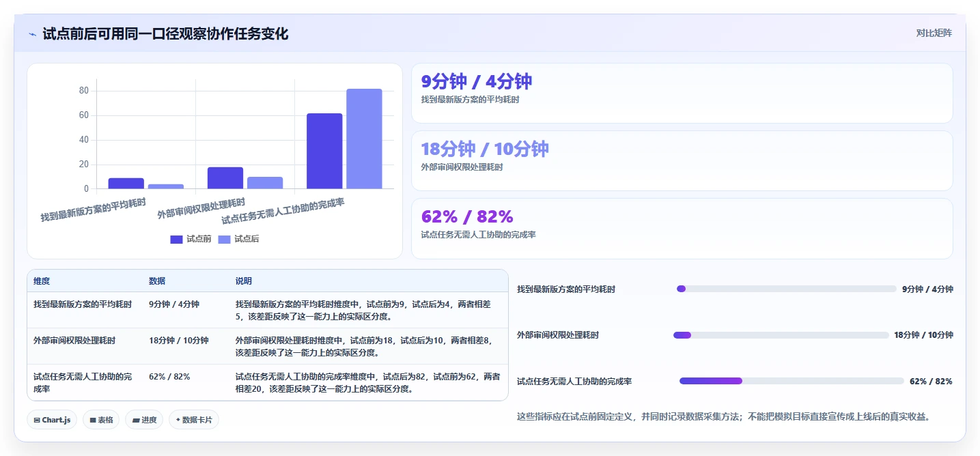
Task: Click the footnote about 这些指标应在试点前固定定义
Action: click(x=724, y=416)
